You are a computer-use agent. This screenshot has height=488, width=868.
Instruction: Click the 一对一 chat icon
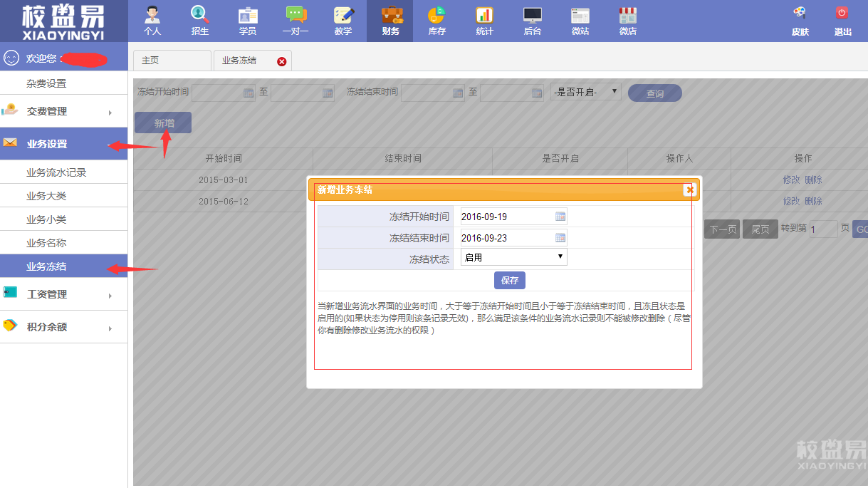296,16
